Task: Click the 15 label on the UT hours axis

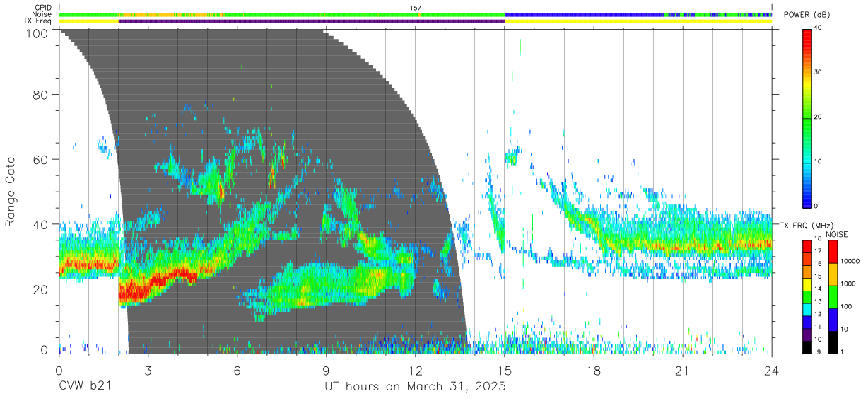Action: click(x=505, y=371)
